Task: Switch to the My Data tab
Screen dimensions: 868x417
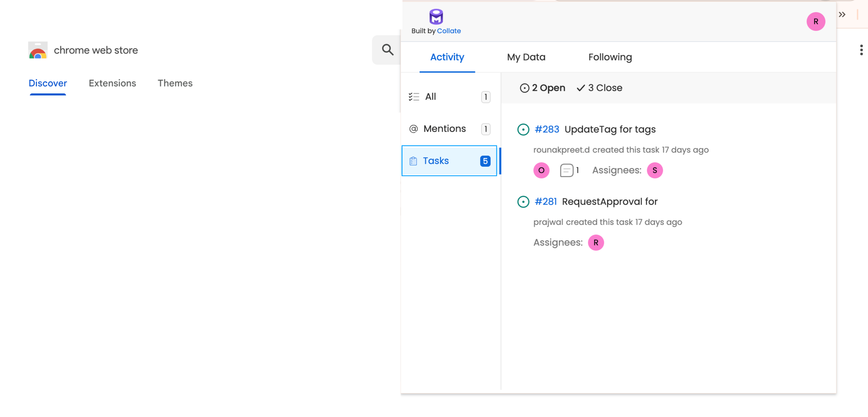Action: (x=526, y=57)
